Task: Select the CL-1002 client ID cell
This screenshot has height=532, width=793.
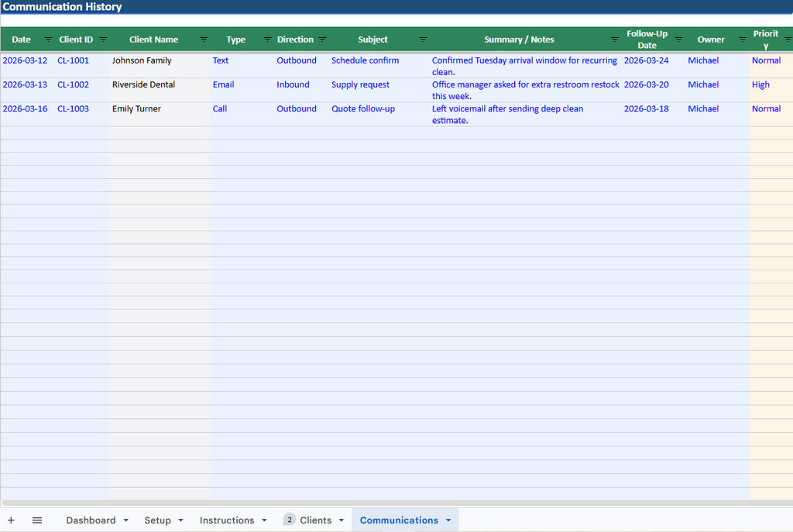Action: click(73, 84)
